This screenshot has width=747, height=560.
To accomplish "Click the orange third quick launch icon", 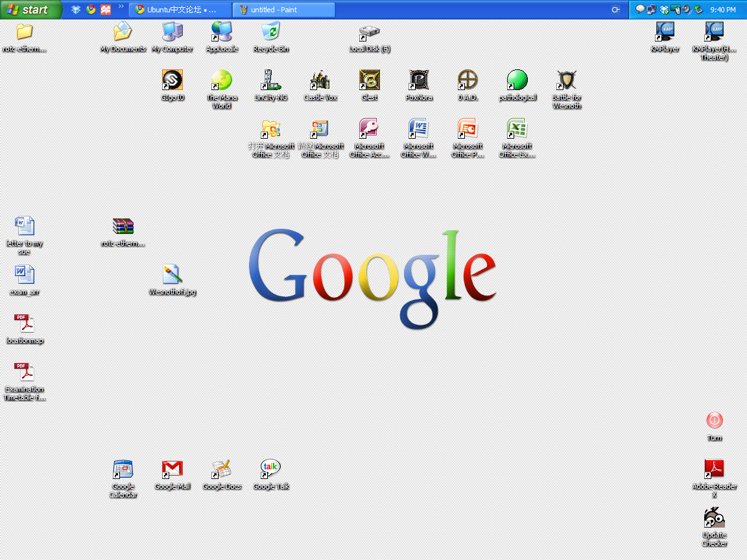I will tap(106, 10).
